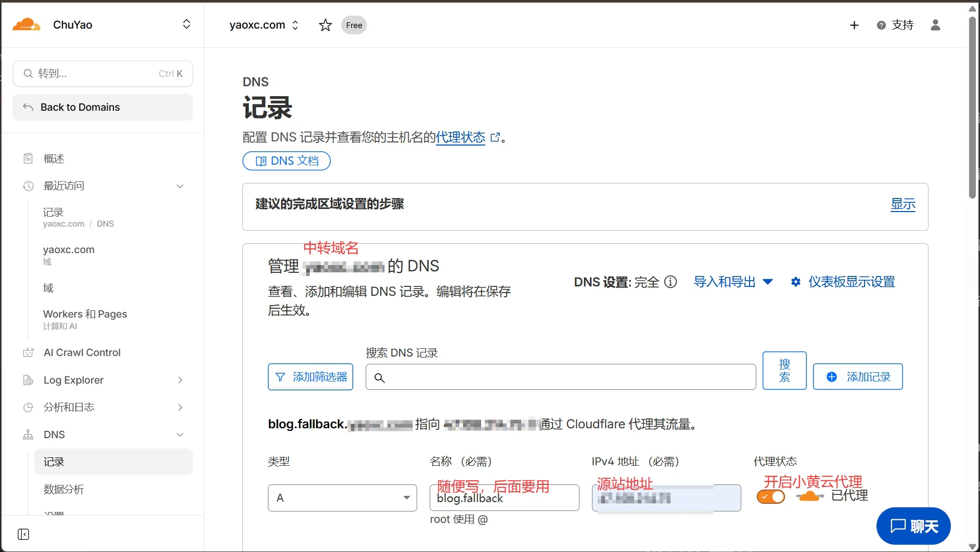Open 导入和导出 dropdown
This screenshot has height=552, width=980.
click(x=733, y=282)
